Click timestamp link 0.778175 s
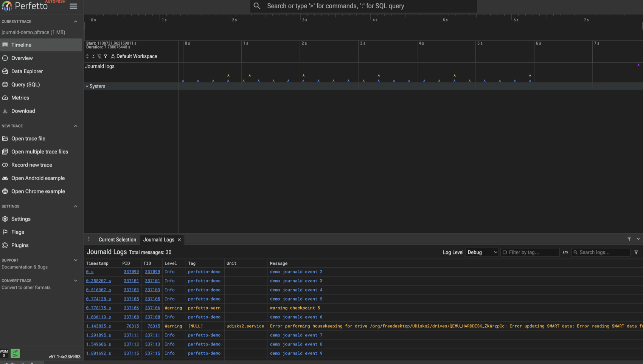Viewport: 643px width, 364px height. [98, 308]
